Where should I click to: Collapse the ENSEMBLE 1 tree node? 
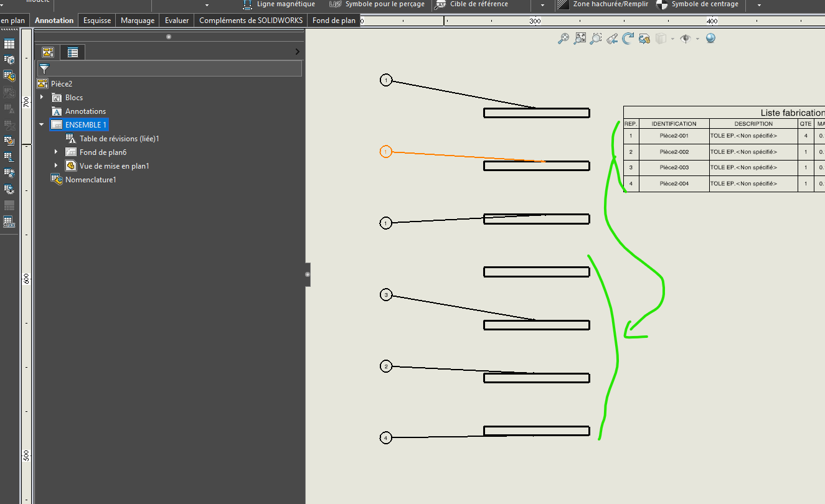pos(42,125)
